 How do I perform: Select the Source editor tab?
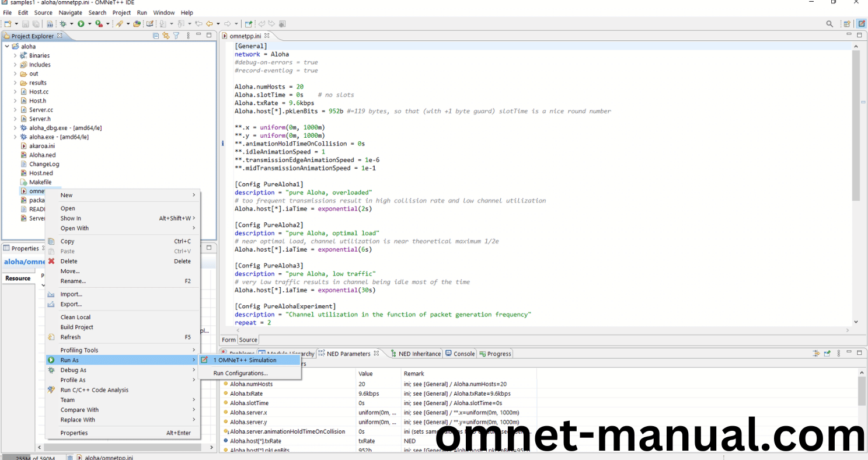pyautogui.click(x=248, y=340)
